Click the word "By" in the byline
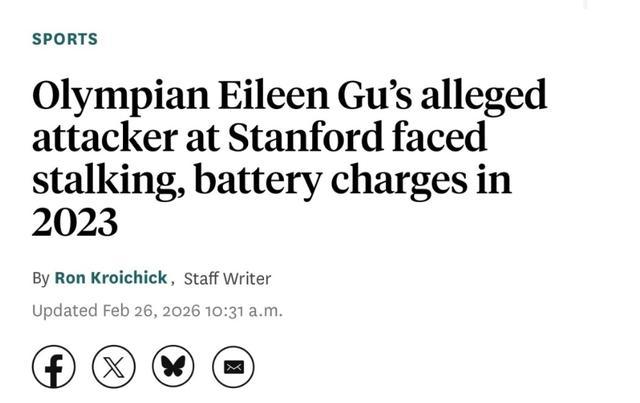The image size is (640, 403). point(41,278)
